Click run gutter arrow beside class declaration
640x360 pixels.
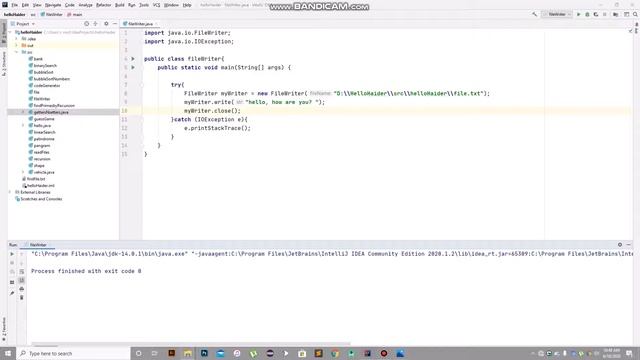pos(133,59)
